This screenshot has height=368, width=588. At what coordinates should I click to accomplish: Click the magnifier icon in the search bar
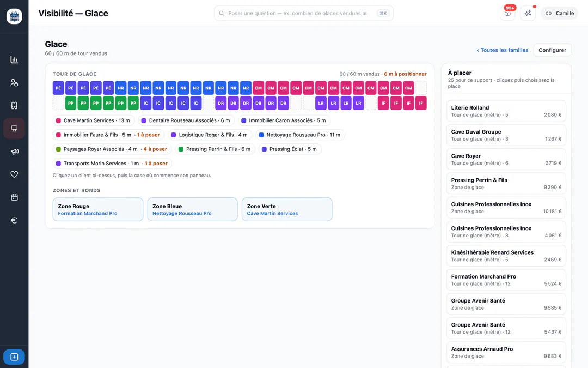coord(222,13)
